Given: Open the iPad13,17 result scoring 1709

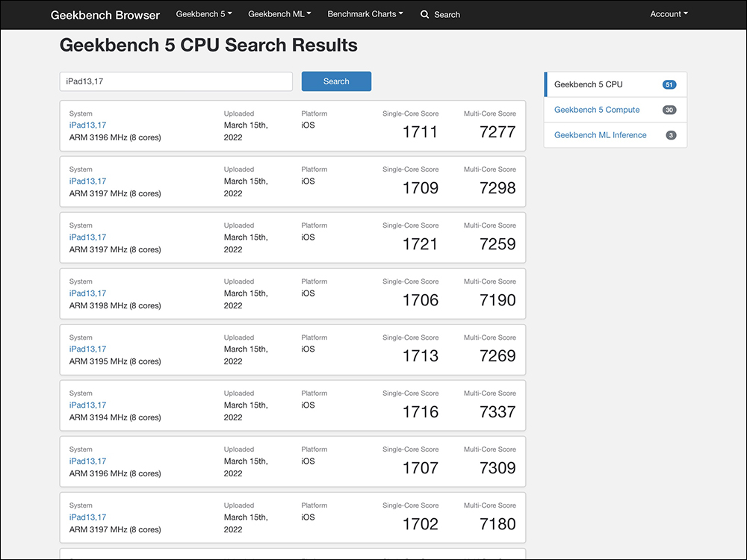Looking at the screenshot, I should coord(87,181).
